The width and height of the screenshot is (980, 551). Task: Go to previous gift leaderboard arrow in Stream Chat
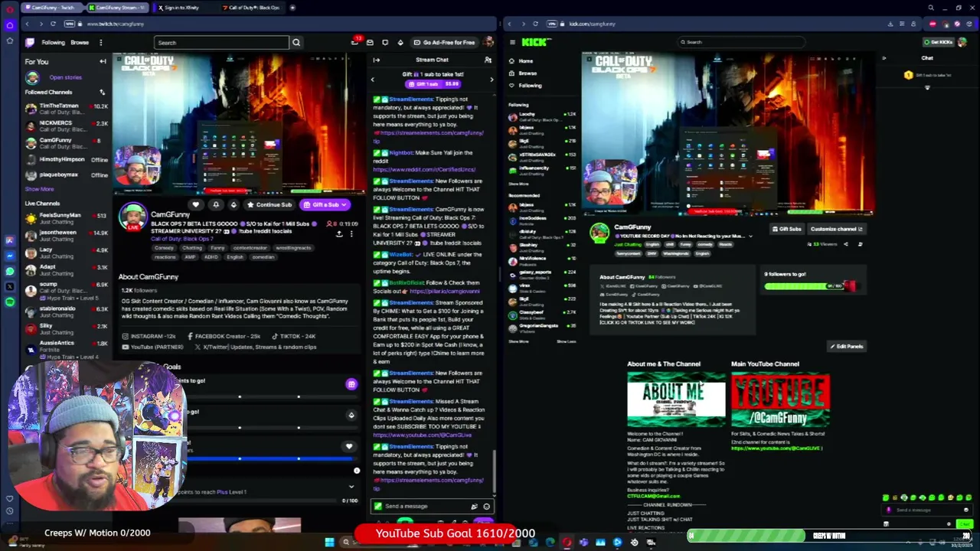(x=373, y=79)
